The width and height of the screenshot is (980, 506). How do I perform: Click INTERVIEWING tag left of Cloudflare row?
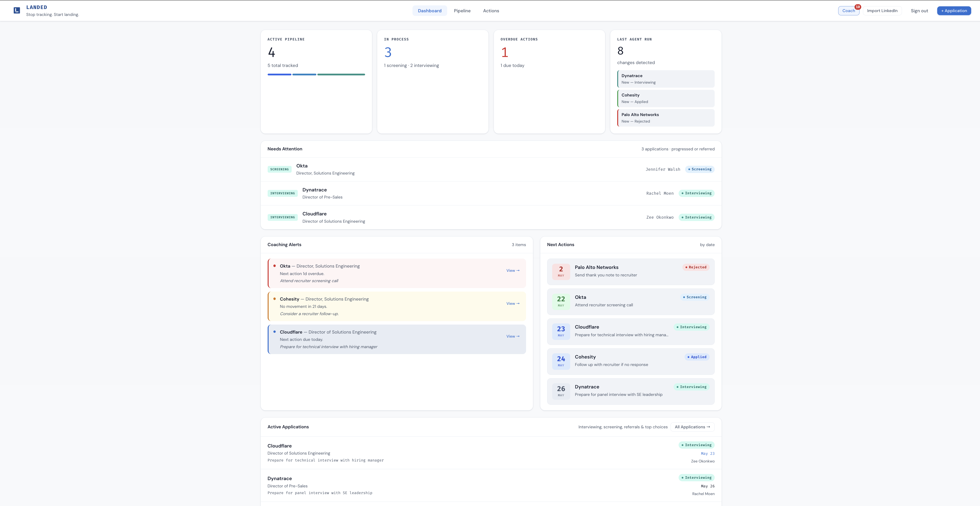click(x=282, y=217)
